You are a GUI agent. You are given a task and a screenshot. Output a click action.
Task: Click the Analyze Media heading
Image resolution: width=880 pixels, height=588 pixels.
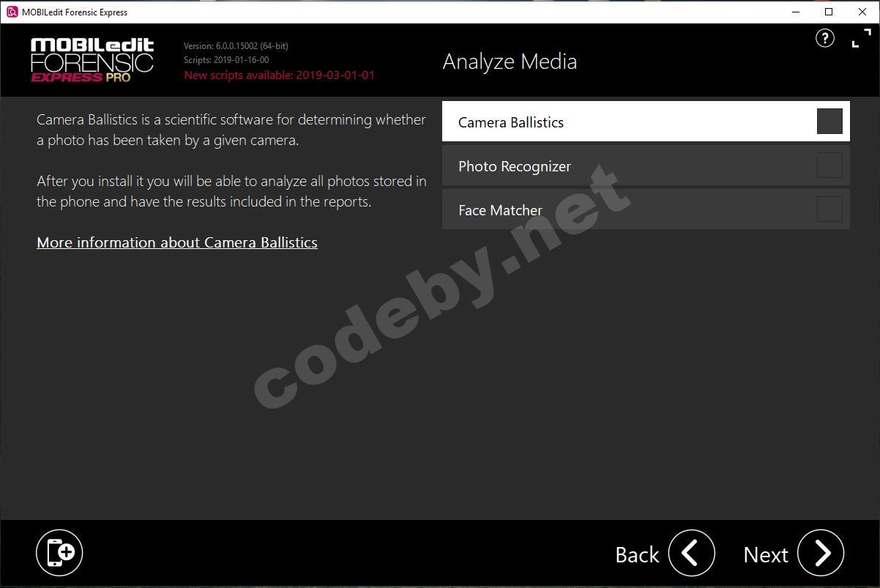coord(510,62)
